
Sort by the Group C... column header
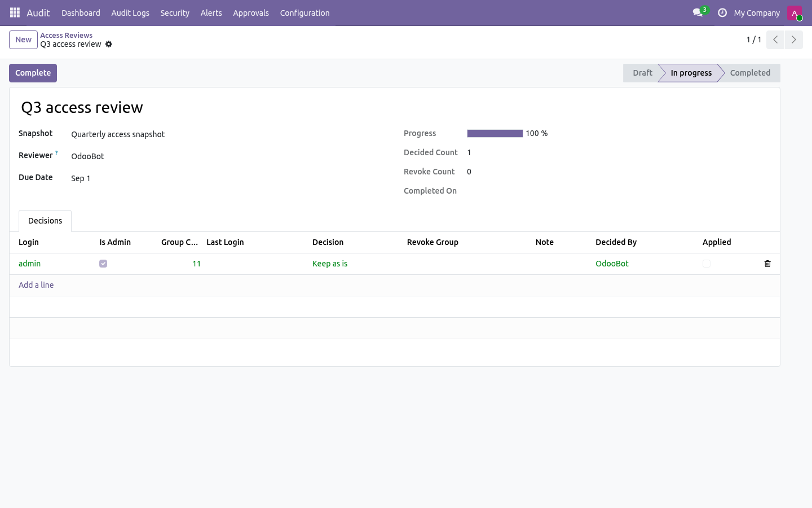[179, 242]
